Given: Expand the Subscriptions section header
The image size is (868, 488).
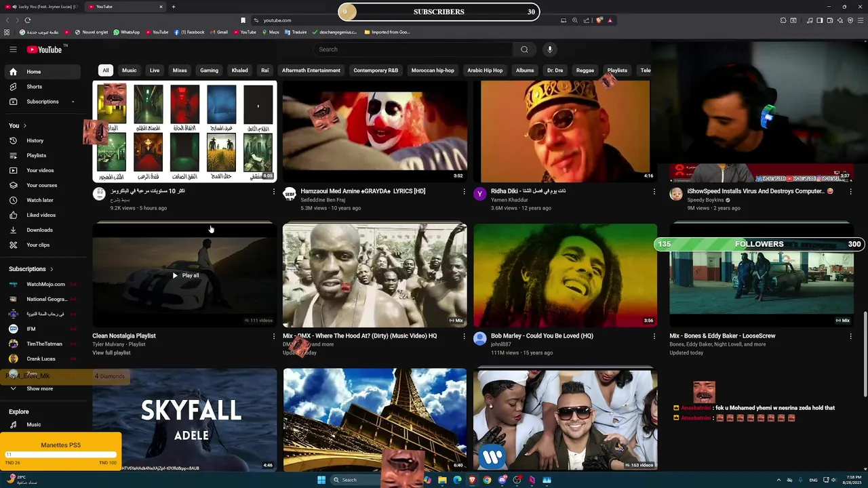Looking at the screenshot, I should 31,269.
